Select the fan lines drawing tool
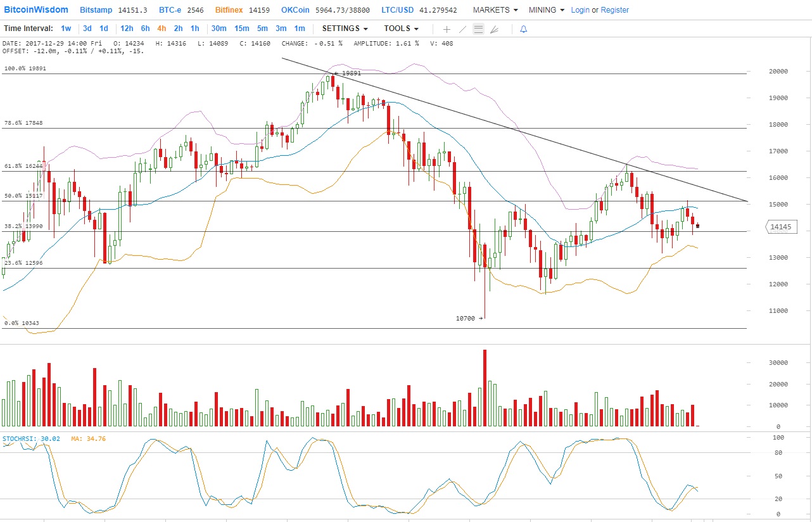Image resolution: width=812 pixels, height=522 pixels. pyautogui.click(x=495, y=29)
